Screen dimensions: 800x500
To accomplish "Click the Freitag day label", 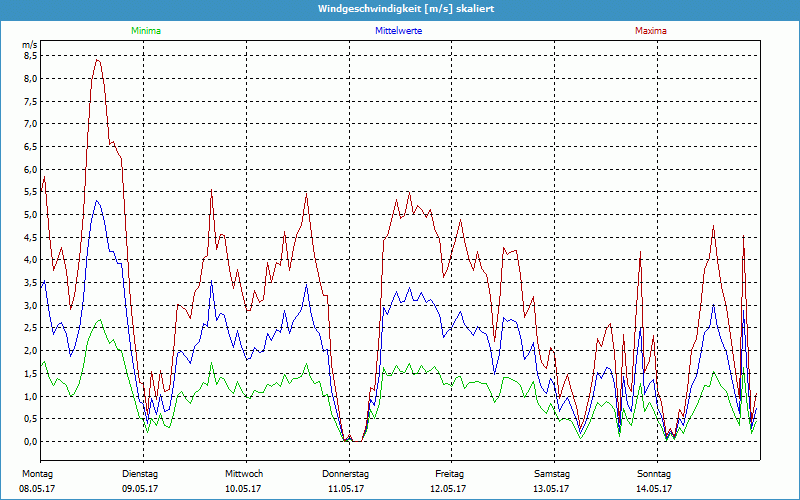I will tap(449, 474).
